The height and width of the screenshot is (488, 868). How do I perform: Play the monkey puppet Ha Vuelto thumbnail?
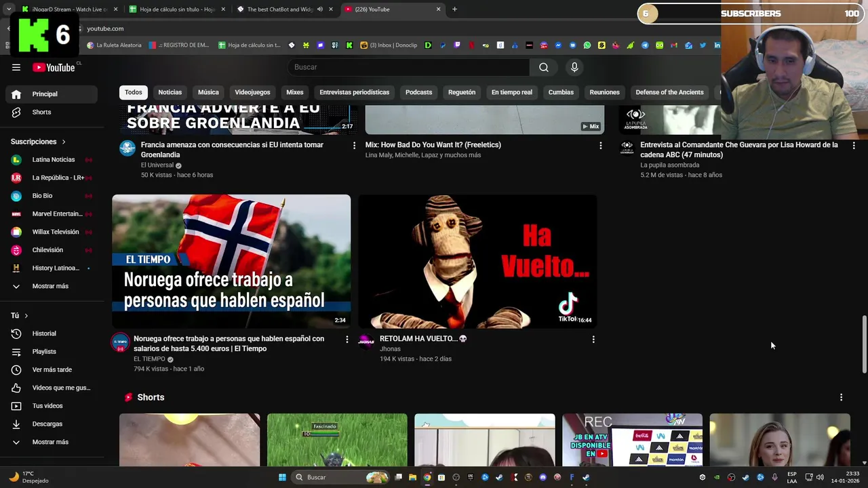point(477,262)
